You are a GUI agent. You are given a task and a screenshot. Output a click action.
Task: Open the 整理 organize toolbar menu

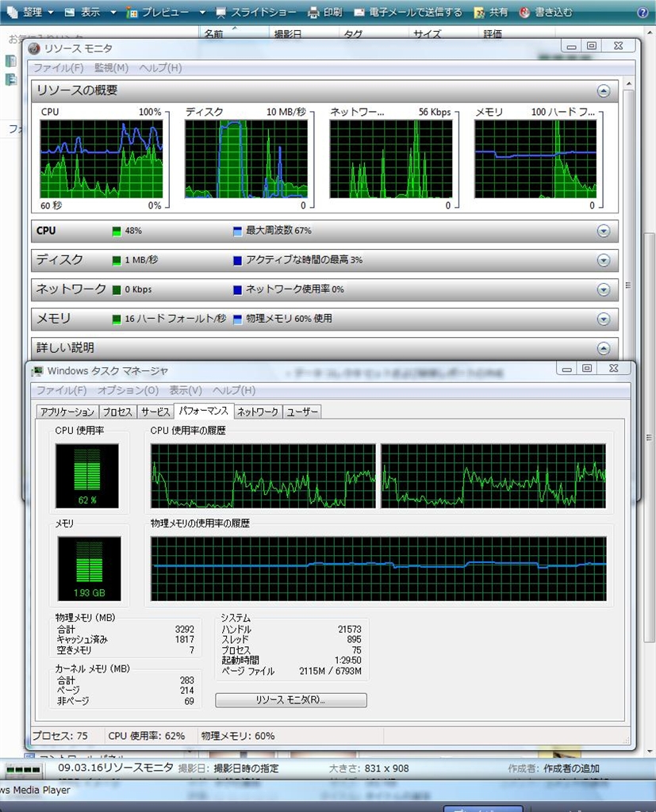point(30,12)
